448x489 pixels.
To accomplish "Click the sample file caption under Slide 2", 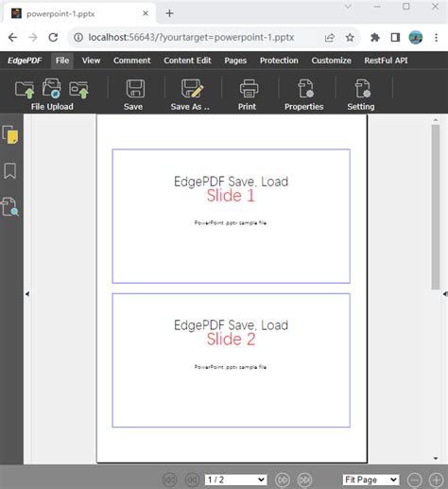I will pos(231,367).
